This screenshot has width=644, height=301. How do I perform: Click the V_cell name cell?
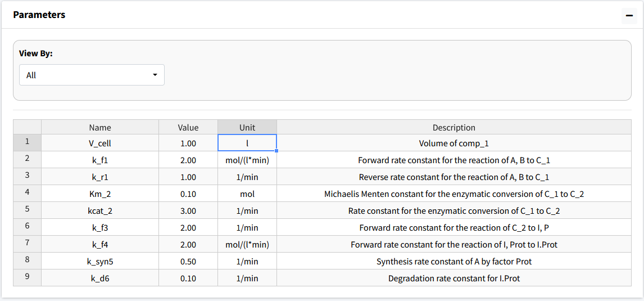tap(100, 143)
